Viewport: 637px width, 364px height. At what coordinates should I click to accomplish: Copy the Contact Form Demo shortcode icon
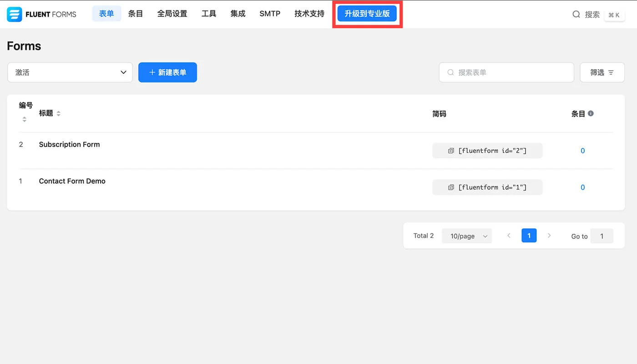click(x=451, y=187)
